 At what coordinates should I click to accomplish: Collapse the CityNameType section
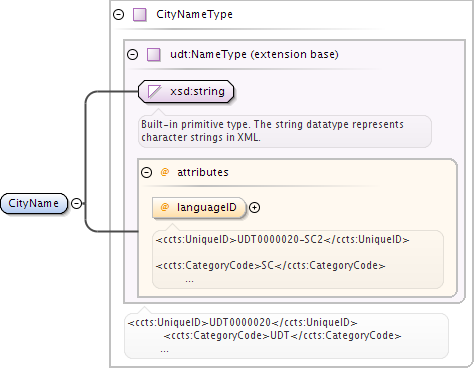coord(118,15)
